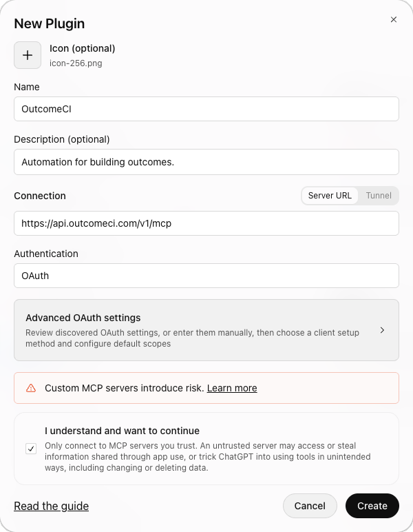The height and width of the screenshot is (532, 413).
Task: Click the icon-256.png filename text
Action: [76, 63]
